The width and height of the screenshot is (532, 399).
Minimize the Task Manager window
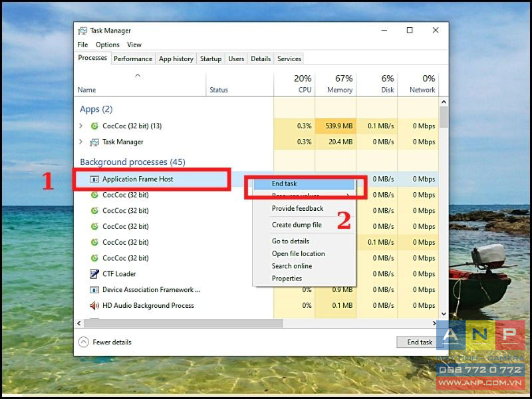(384, 31)
